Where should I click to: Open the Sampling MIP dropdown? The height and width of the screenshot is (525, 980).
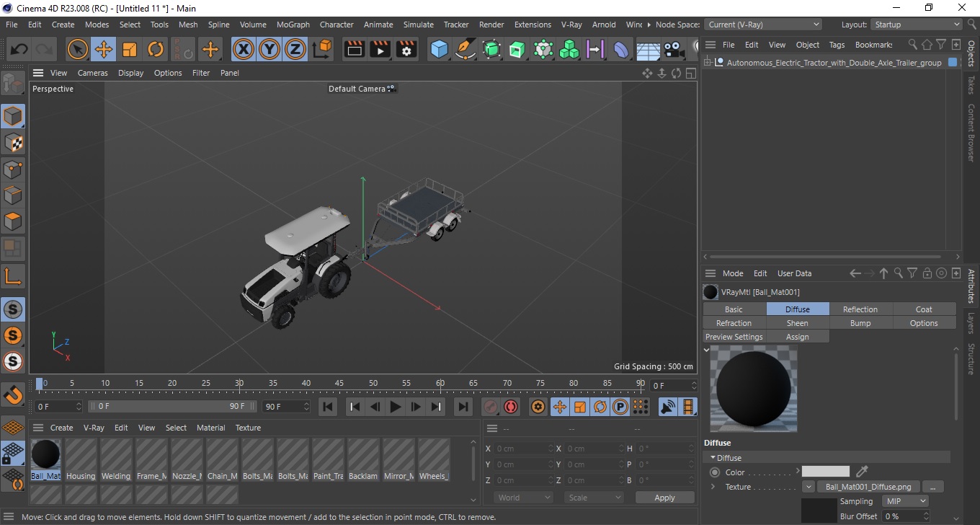point(905,501)
